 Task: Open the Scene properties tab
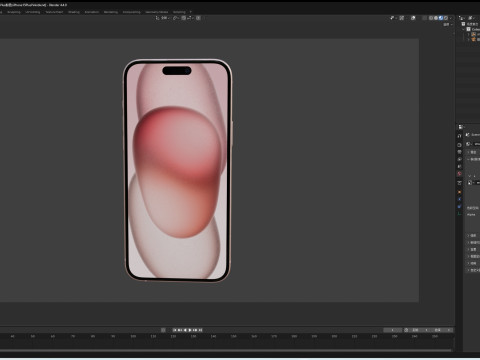(x=459, y=167)
